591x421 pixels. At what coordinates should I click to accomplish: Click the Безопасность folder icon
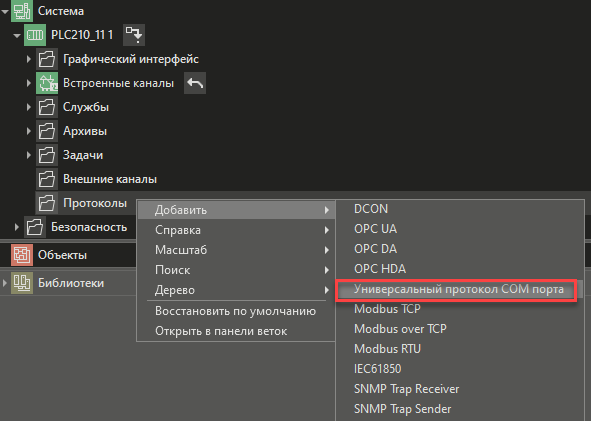[x=35, y=227]
